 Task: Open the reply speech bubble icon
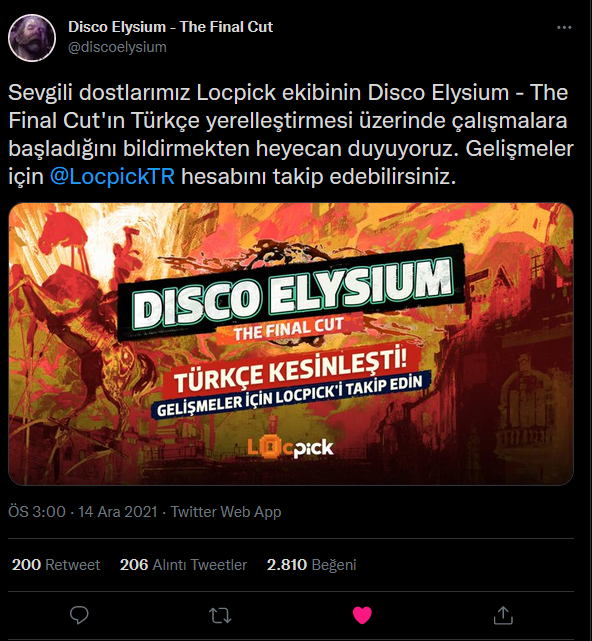pos(79,615)
